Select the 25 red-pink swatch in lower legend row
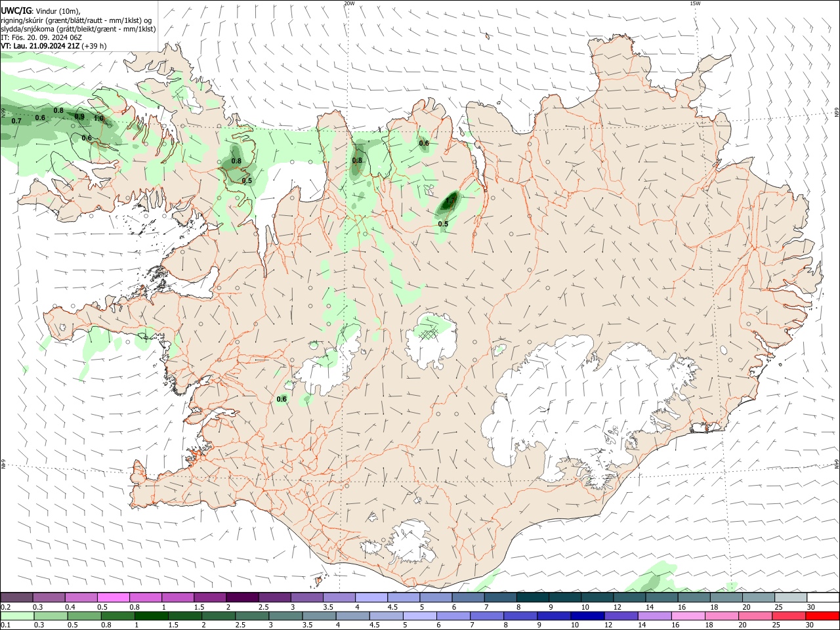840x630 pixels. click(x=789, y=616)
